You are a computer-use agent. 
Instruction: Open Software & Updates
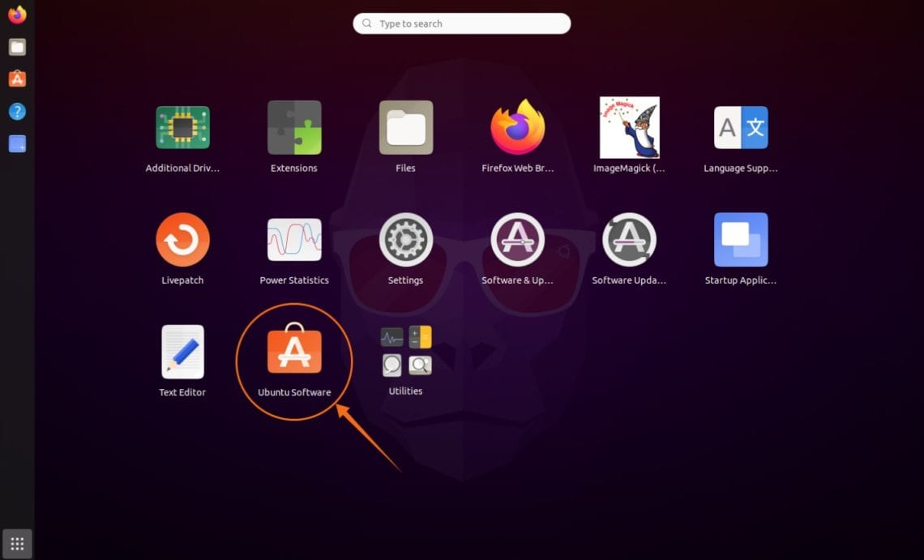(x=518, y=240)
